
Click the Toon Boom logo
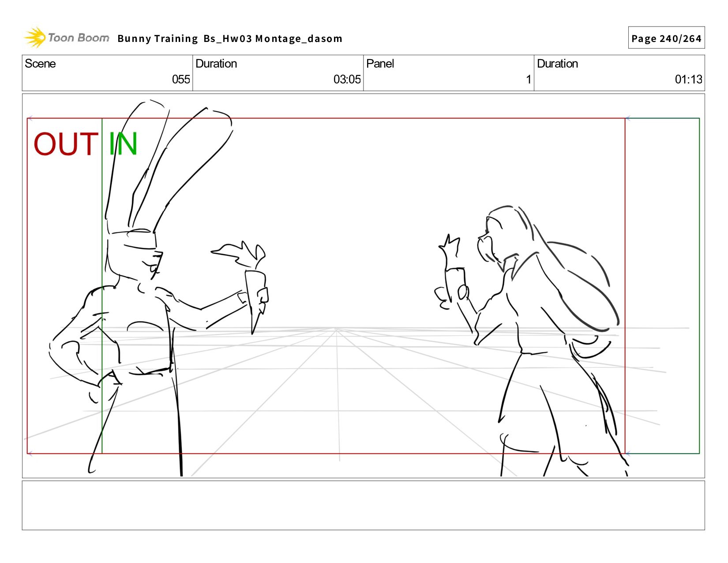click(66, 38)
